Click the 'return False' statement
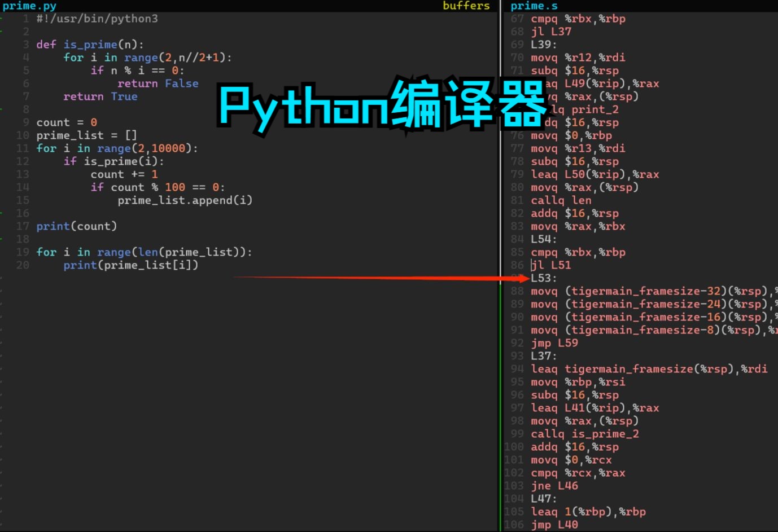This screenshot has width=778, height=532. pos(158,83)
